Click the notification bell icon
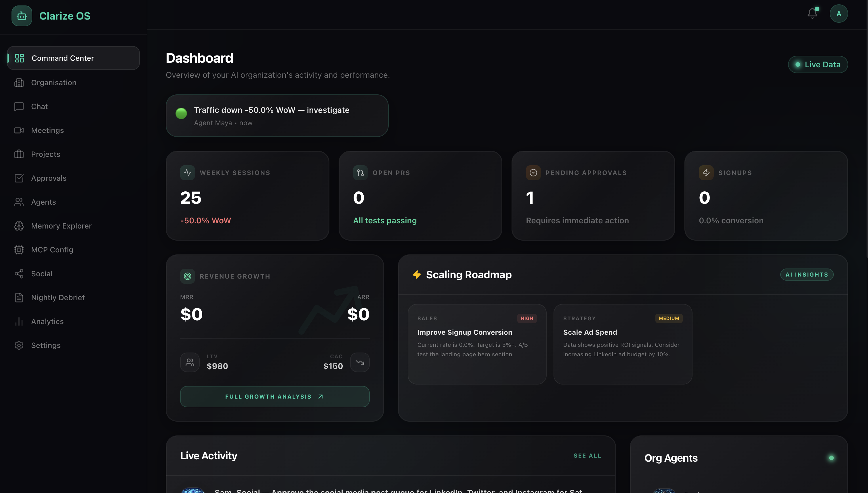 812,14
